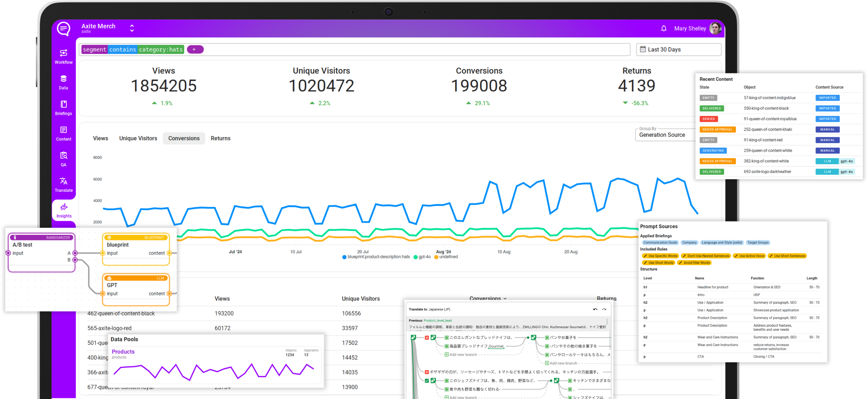This screenshot has height=399, width=868.
Task: Click the Target Groups briefing chip
Action: pos(758,242)
